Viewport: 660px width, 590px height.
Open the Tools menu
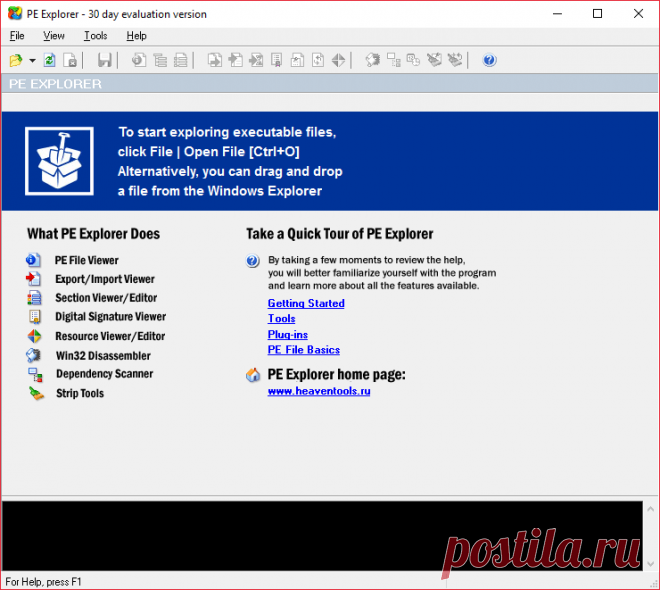click(x=96, y=36)
